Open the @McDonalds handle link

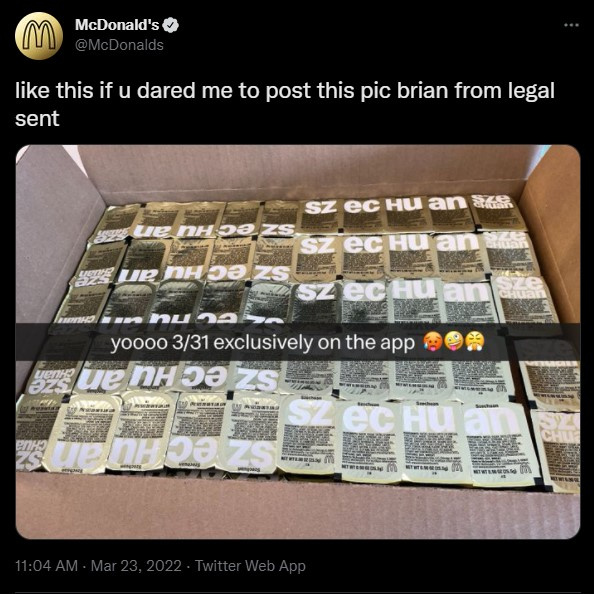pyautogui.click(x=119, y=45)
